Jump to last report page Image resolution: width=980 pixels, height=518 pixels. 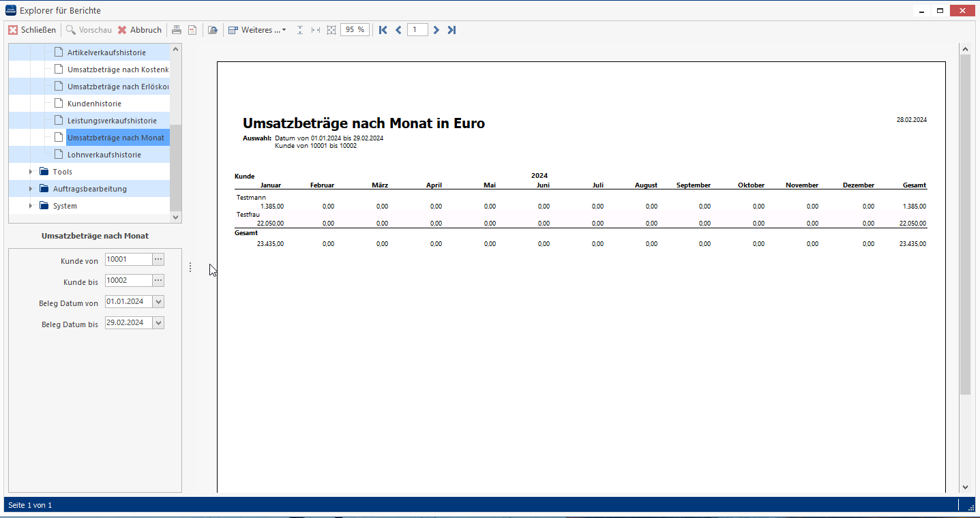tap(451, 30)
